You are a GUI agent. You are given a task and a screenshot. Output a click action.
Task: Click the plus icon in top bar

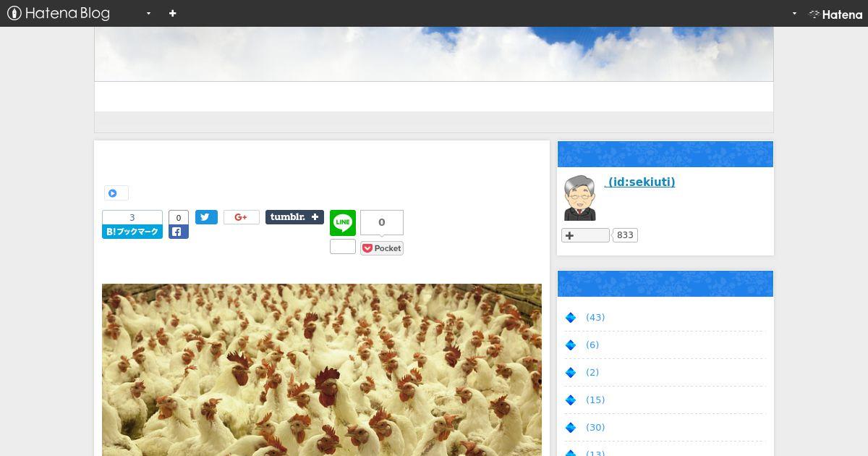[x=172, y=13]
